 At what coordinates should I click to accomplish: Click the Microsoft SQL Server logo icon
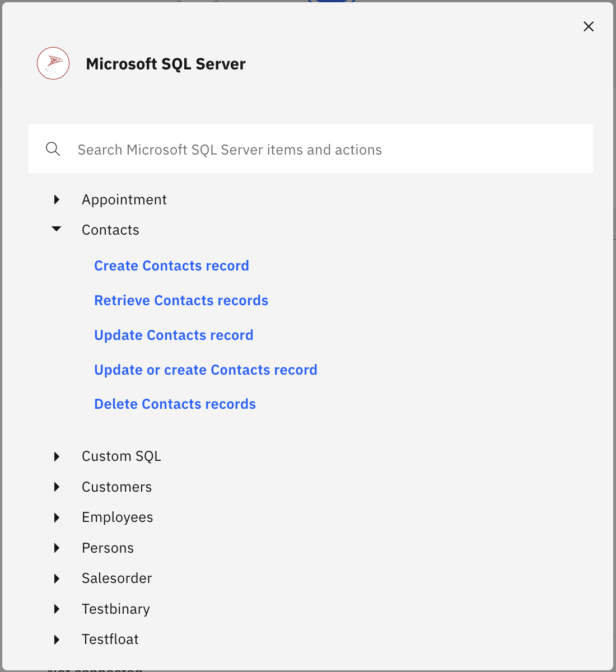[53, 63]
